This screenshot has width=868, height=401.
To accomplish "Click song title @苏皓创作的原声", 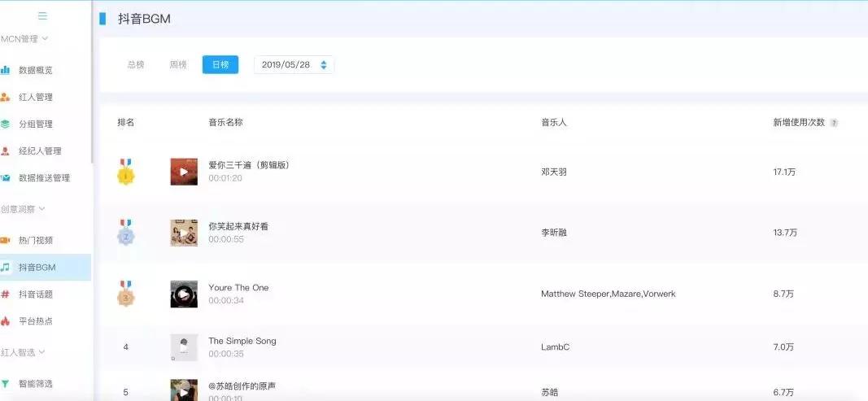I will (x=242, y=386).
